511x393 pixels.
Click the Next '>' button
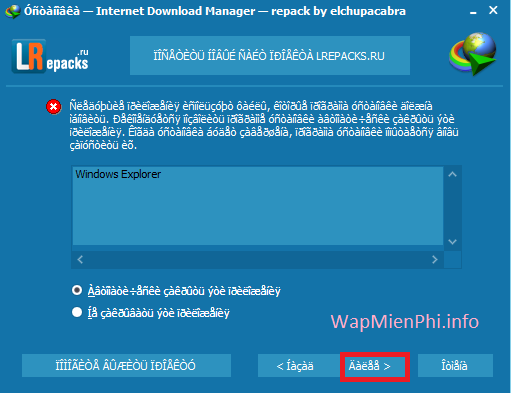[374, 366]
